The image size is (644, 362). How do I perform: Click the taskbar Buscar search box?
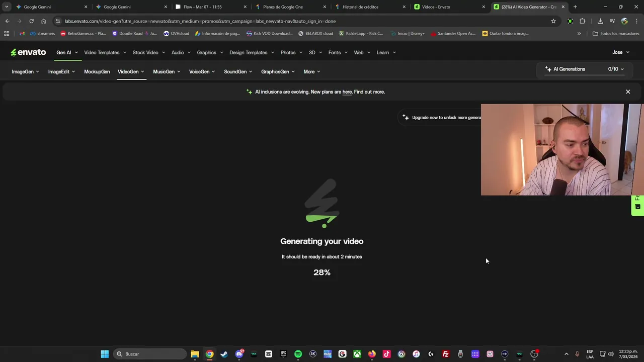(x=150, y=354)
